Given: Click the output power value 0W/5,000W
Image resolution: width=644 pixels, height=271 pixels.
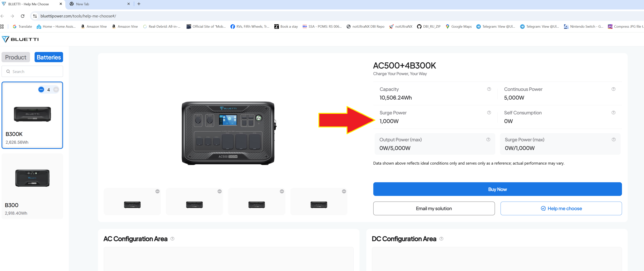Looking at the screenshot, I should [395, 148].
